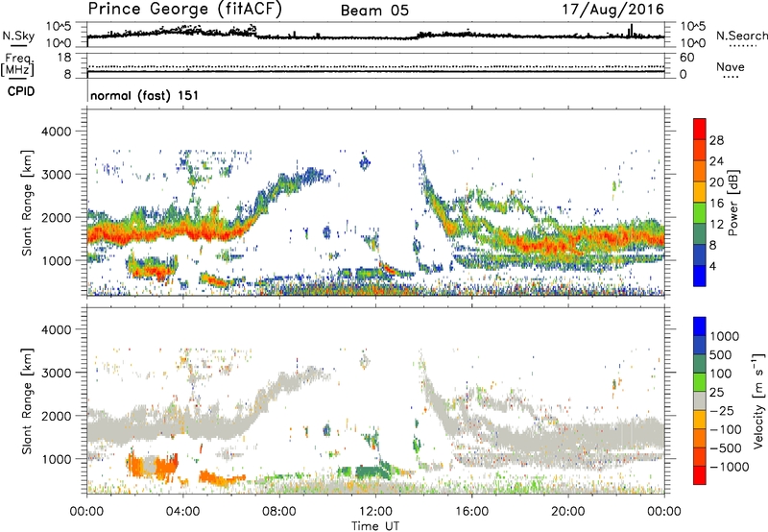Image resolution: width=768 pixels, height=532 pixels.
Task: Select the 'normal (fast) 151' CPID text
Action: (145, 95)
